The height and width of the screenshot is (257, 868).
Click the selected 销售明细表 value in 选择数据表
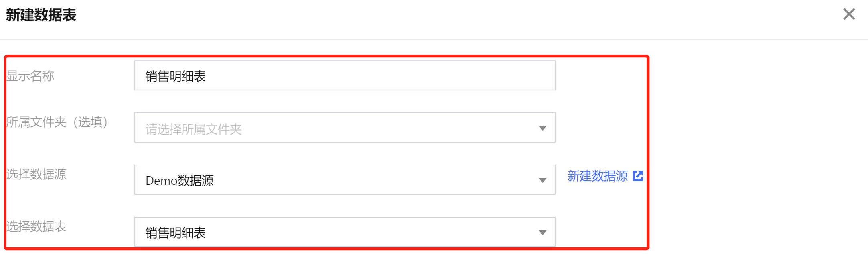point(176,233)
